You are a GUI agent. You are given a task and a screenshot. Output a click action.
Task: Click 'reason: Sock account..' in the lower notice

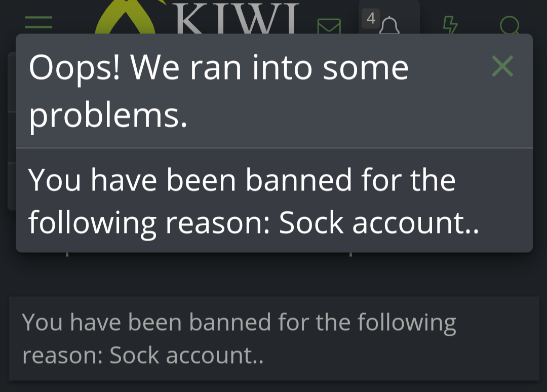pyautogui.click(x=143, y=356)
